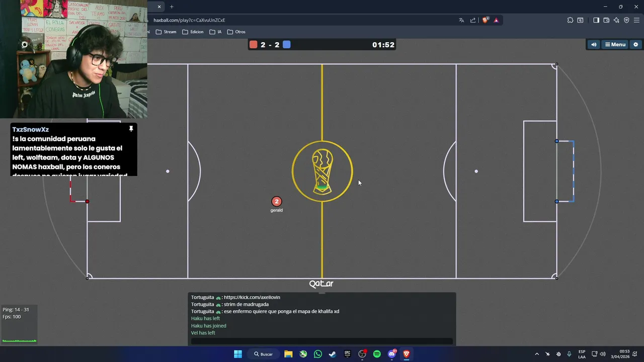Click the red team color square

[x=254, y=45]
